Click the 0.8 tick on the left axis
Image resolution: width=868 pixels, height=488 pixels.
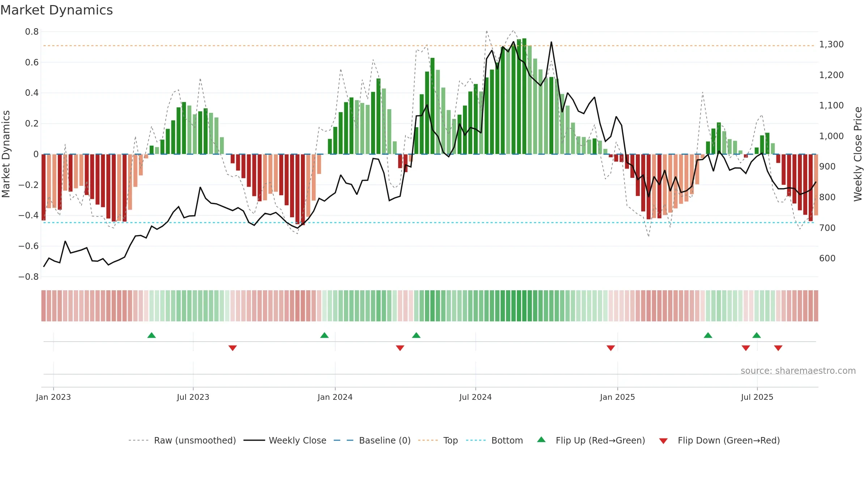pos(32,32)
